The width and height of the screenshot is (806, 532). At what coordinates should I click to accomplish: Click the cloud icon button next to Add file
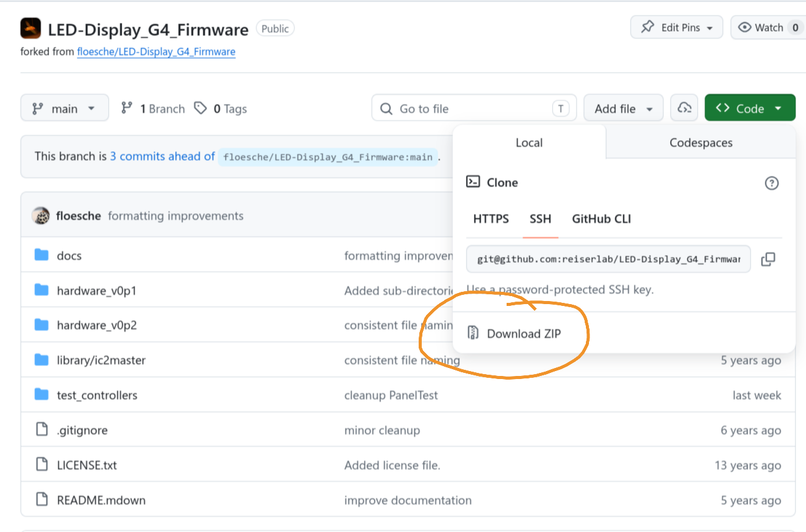[x=684, y=109]
